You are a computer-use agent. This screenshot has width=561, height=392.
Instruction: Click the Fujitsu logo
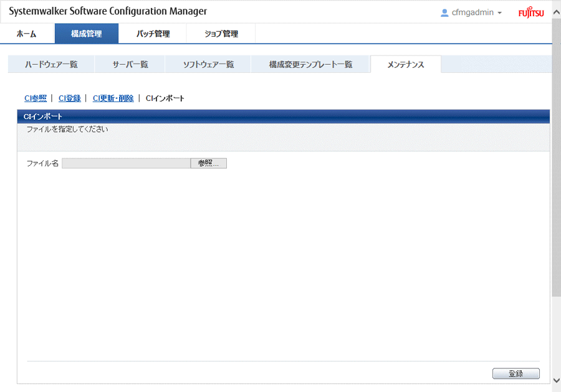530,12
